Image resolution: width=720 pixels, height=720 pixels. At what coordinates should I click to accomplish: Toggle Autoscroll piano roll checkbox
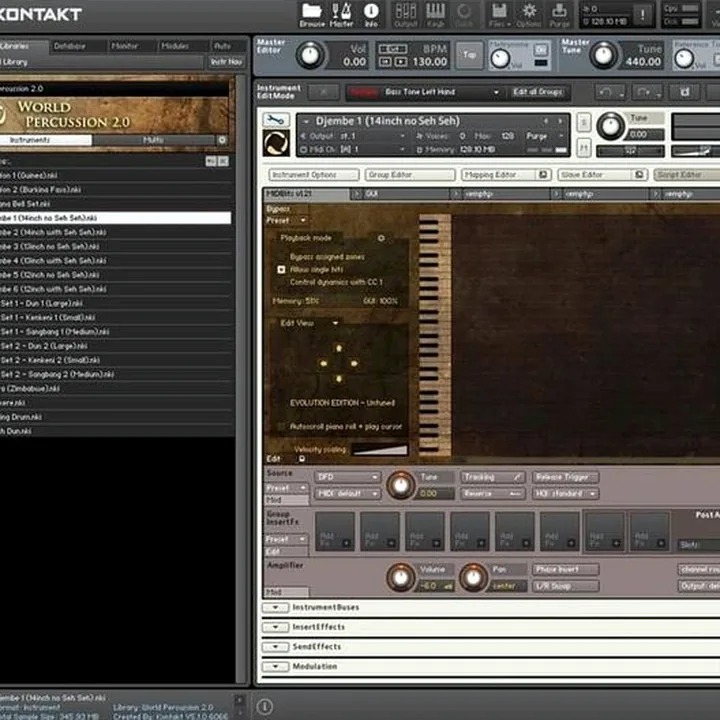click(x=281, y=427)
